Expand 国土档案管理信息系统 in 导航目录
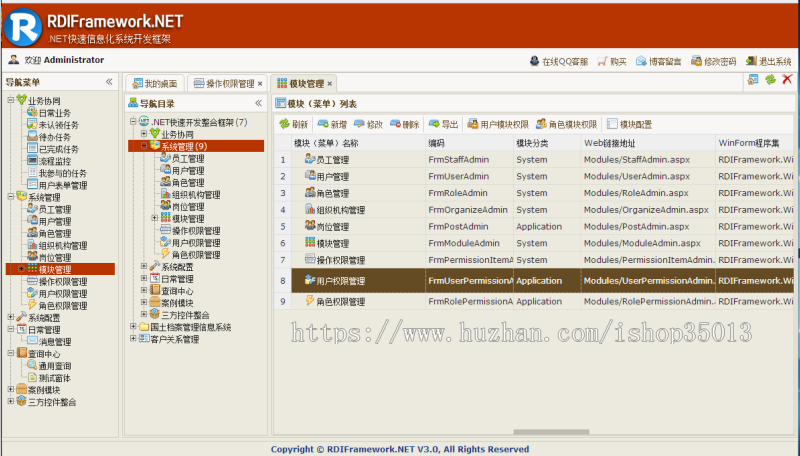The width and height of the screenshot is (800, 456). coord(133,326)
